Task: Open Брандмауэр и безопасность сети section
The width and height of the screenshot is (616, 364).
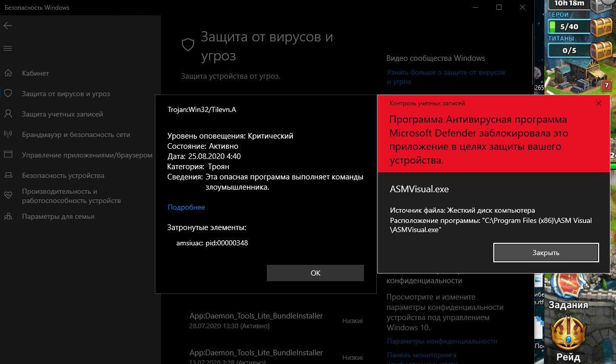Action: pyautogui.click(x=76, y=134)
